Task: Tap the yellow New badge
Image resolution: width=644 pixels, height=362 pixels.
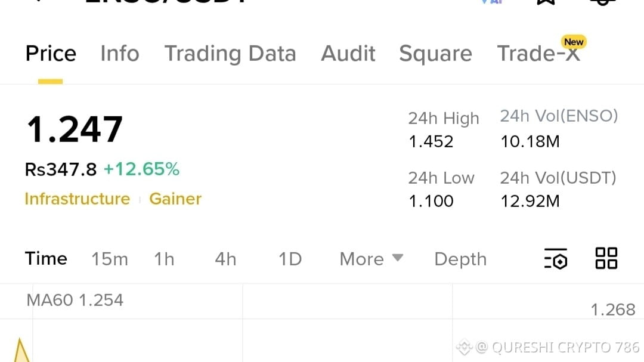Action: tap(574, 42)
